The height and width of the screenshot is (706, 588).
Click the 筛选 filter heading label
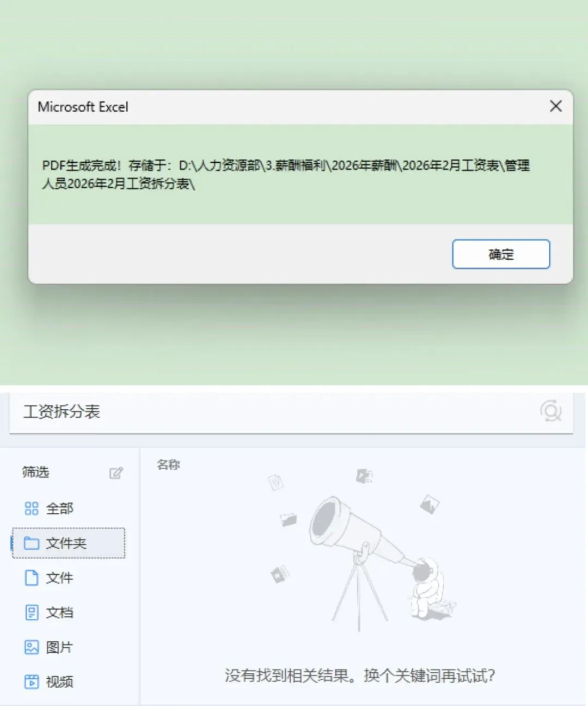click(35, 472)
